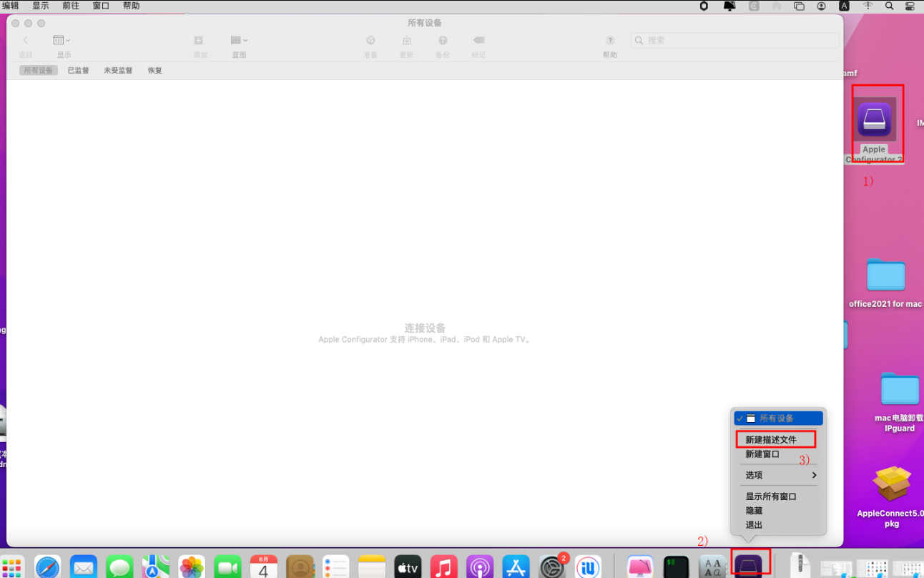
Task: Click the 备份 backup toolbar button
Action: pos(443,46)
